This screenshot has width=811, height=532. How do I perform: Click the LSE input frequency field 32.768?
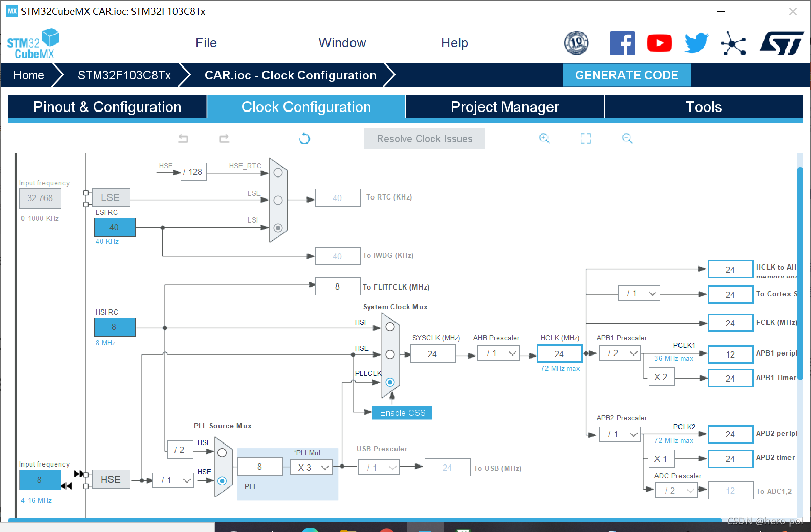point(40,198)
